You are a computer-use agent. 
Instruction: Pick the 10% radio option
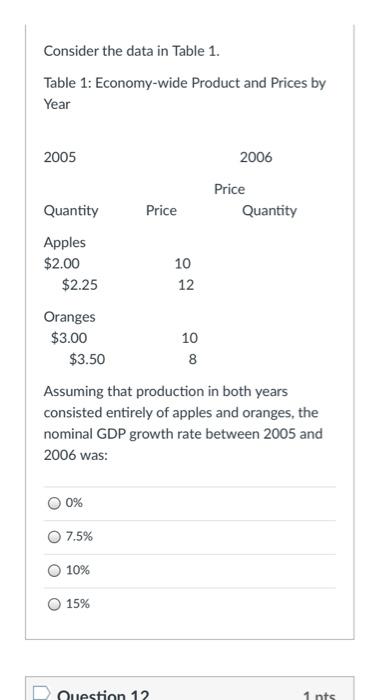click(x=54, y=571)
